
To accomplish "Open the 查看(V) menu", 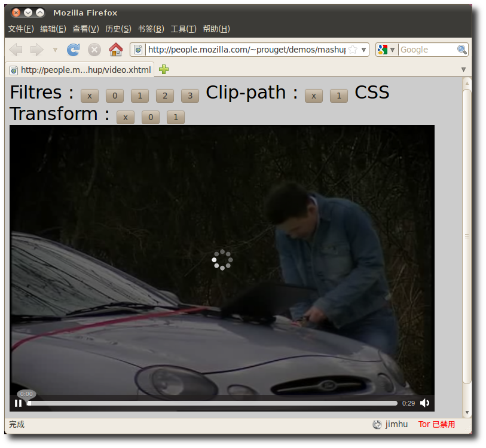I will pos(85,29).
